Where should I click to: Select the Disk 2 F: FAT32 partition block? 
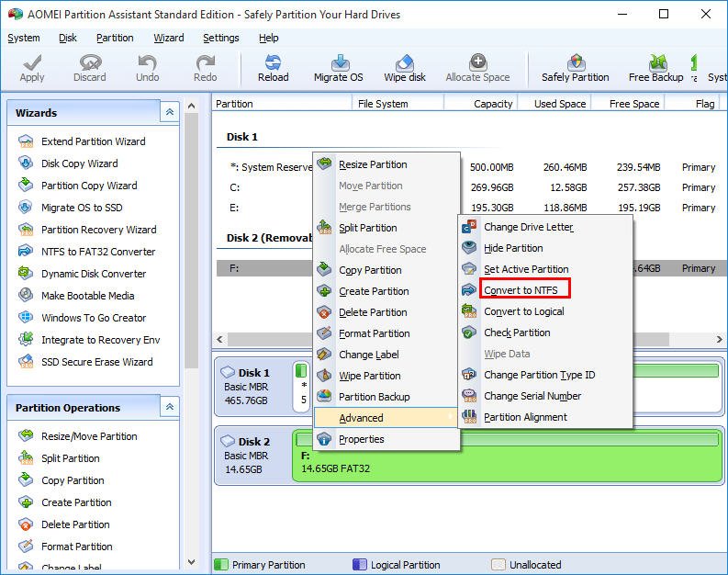pyautogui.click(x=507, y=457)
